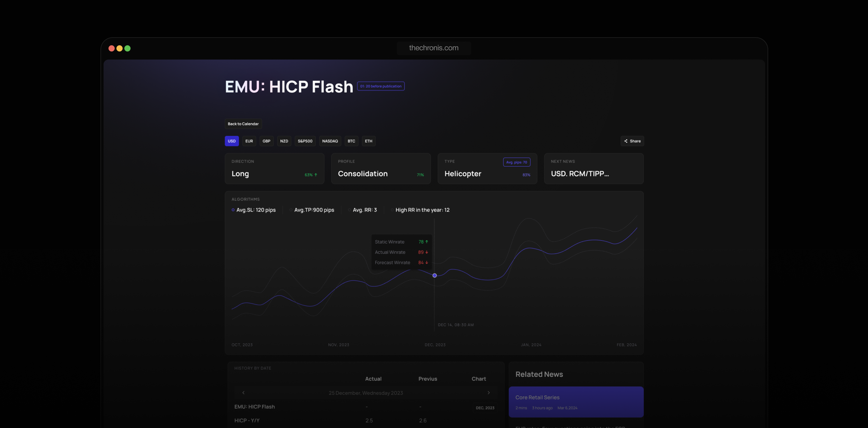The width and height of the screenshot is (868, 428).
Task: Click red arrow next to Actual Winrate 89
Action: [427, 252]
